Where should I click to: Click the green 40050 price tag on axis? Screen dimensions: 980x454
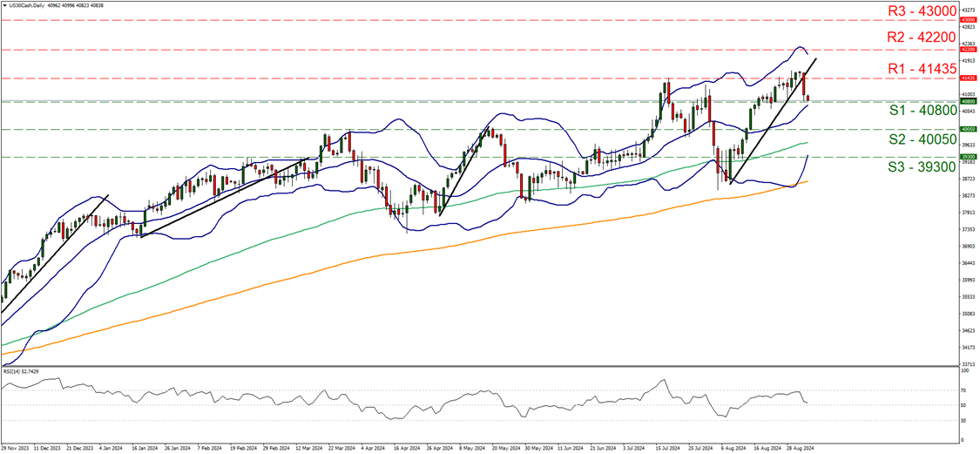tap(967, 129)
